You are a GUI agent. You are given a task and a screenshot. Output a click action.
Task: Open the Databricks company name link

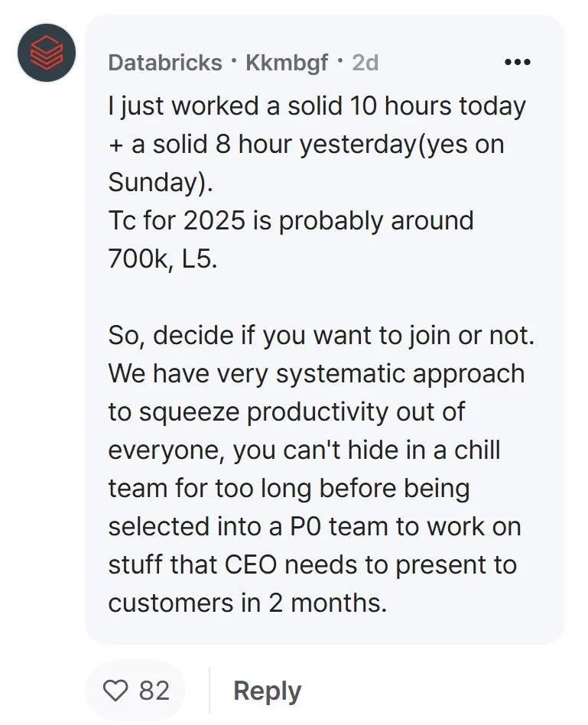(165, 63)
